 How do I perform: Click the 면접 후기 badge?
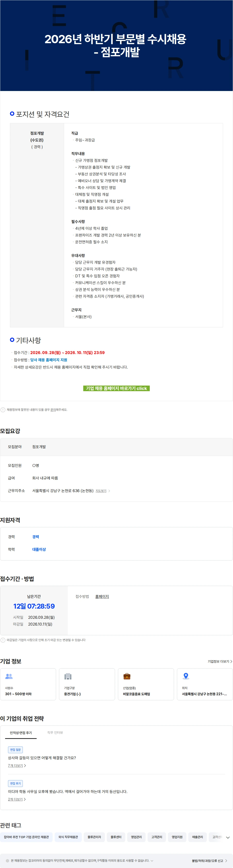[16, 783]
